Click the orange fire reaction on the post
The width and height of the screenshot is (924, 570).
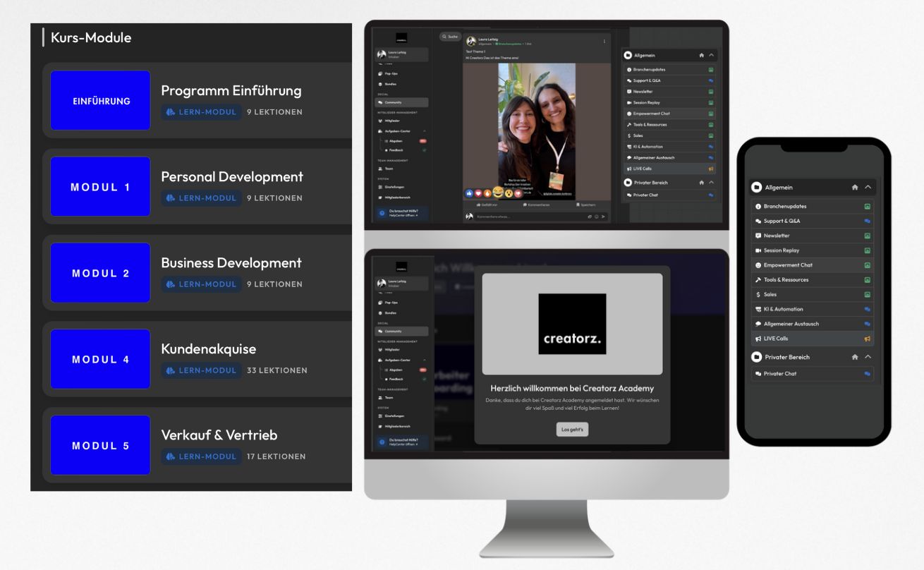click(488, 193)
